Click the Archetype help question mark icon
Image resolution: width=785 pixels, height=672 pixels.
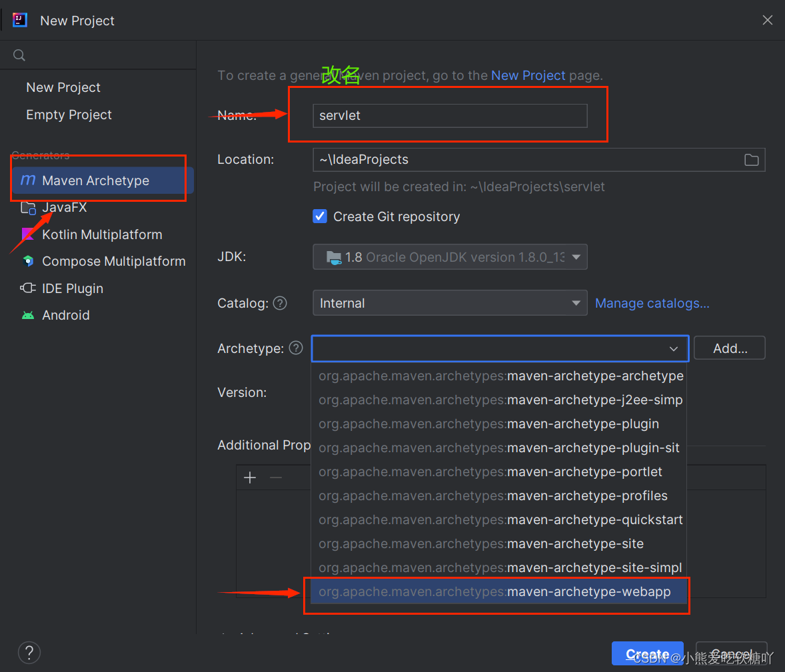(x=296, y=348)
